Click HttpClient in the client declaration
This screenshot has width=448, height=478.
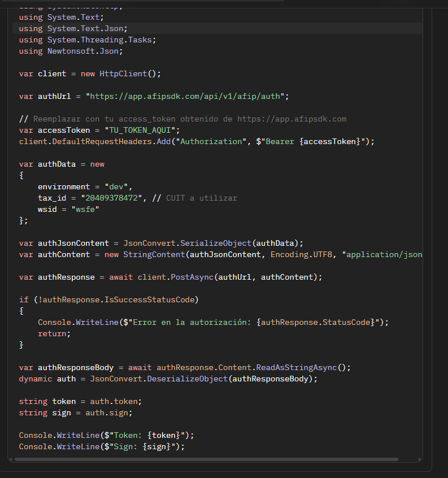123,73
